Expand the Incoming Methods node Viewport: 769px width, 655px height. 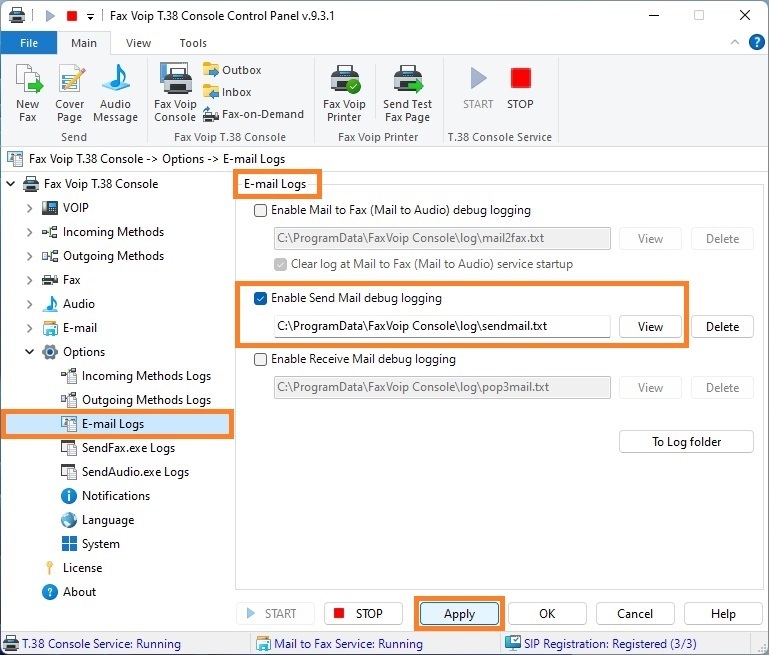click(x=29, y=232)
